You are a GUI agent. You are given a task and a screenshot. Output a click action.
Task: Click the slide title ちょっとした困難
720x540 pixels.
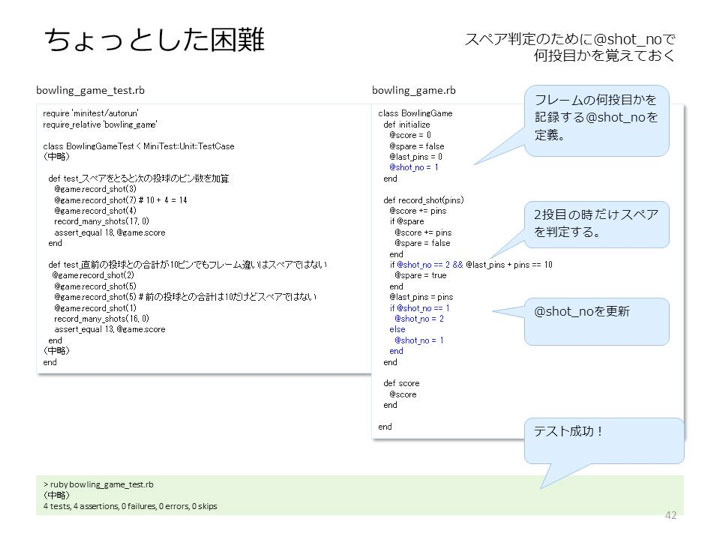tap(154, 39)
